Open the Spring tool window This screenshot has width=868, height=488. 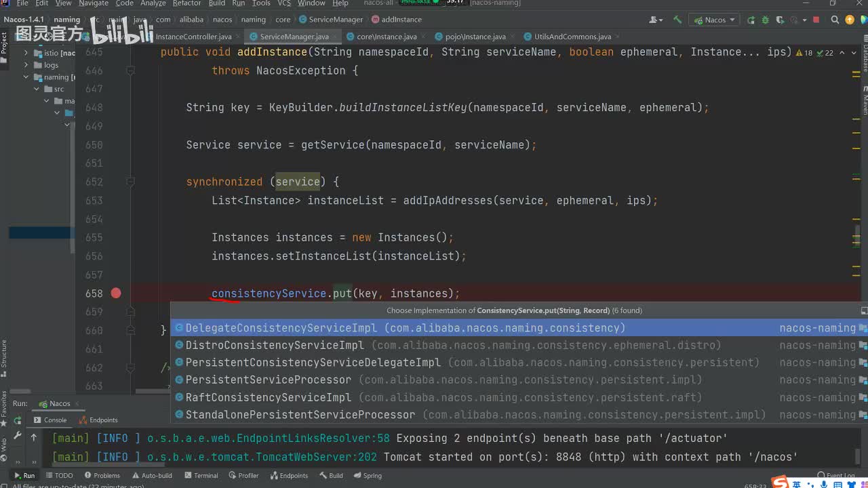click(368, 476)
